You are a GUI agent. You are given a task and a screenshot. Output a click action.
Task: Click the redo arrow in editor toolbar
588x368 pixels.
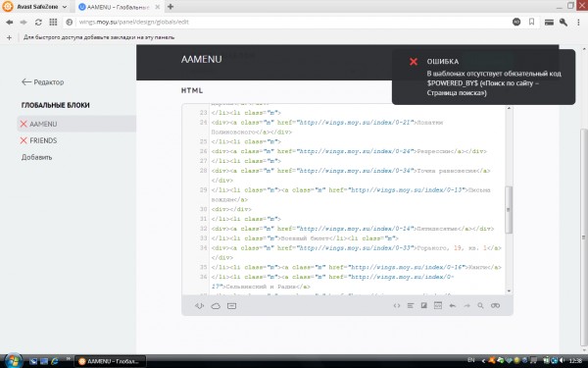coord(466,305)
